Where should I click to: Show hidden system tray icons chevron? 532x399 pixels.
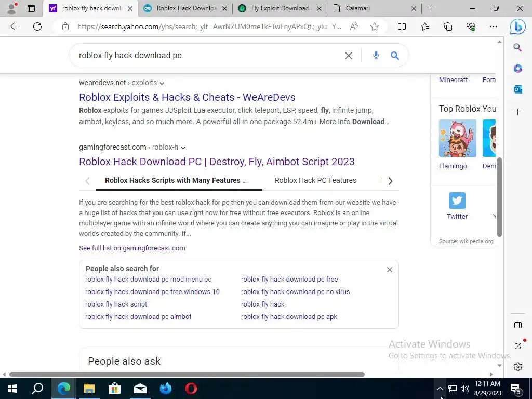pyautogui.click(x=440, y=389)
